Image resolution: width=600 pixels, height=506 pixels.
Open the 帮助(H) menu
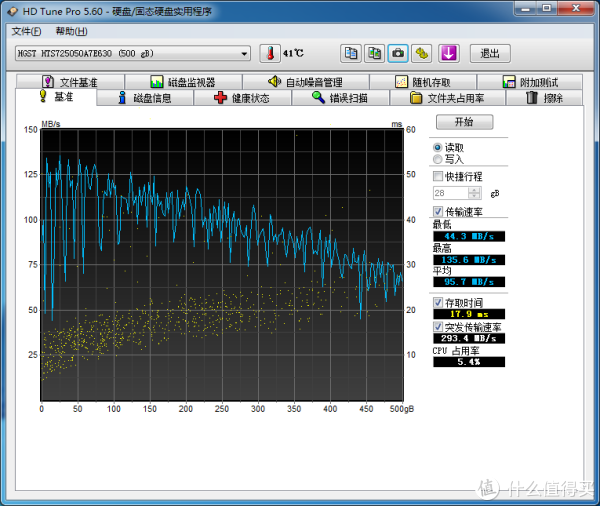(x=72, y=31)
